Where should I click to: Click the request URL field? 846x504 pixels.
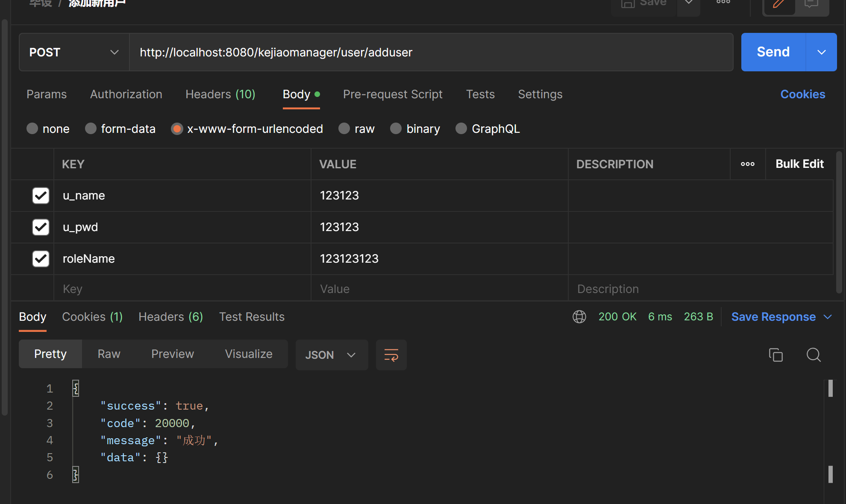[x=431, y=52]
